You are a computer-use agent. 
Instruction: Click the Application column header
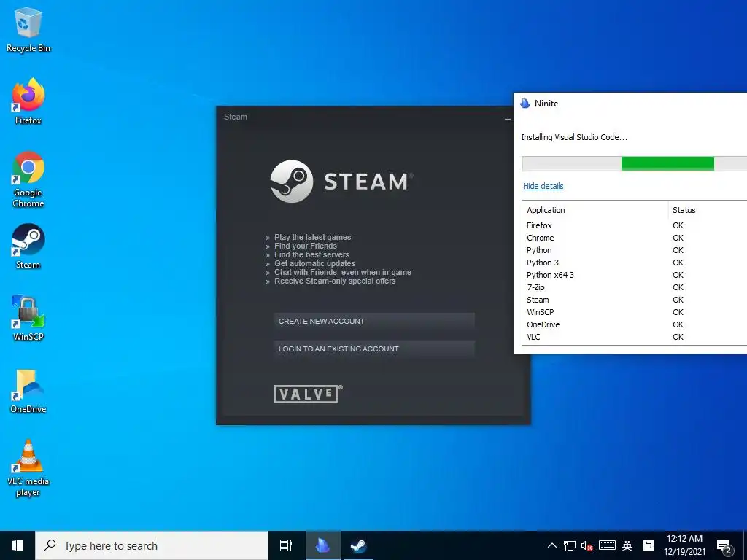point(595,210)
